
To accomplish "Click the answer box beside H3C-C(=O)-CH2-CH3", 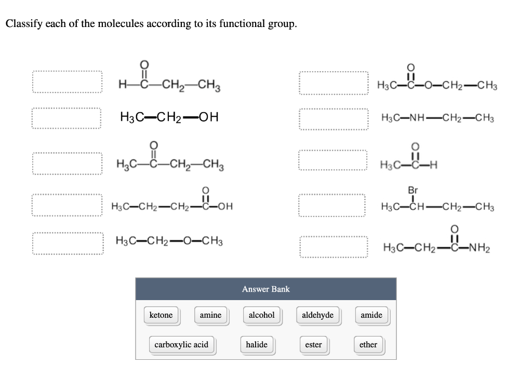I will pos(68,162).
